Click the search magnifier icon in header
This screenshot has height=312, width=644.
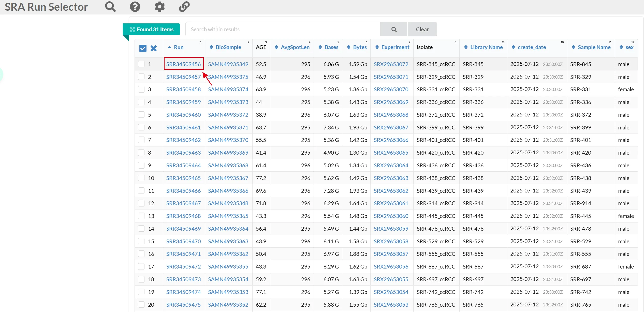tap(110, 7)
